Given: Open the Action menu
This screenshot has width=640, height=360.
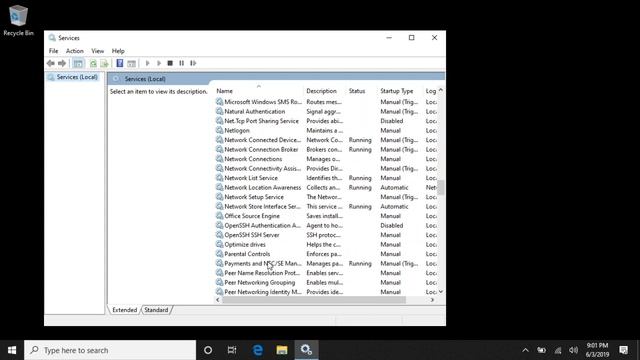Looking at the screenshot, I should point(75,51).
